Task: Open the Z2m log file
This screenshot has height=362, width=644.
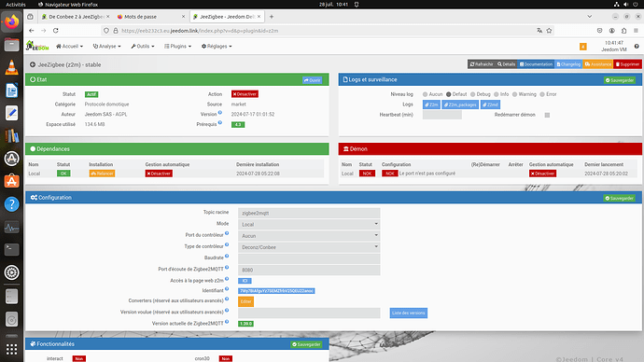Action: pos(431,104)
